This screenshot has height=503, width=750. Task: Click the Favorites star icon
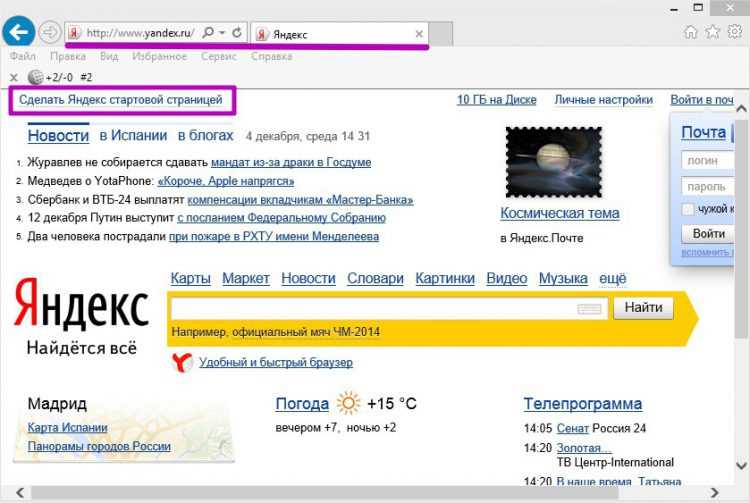coord(712,32)
